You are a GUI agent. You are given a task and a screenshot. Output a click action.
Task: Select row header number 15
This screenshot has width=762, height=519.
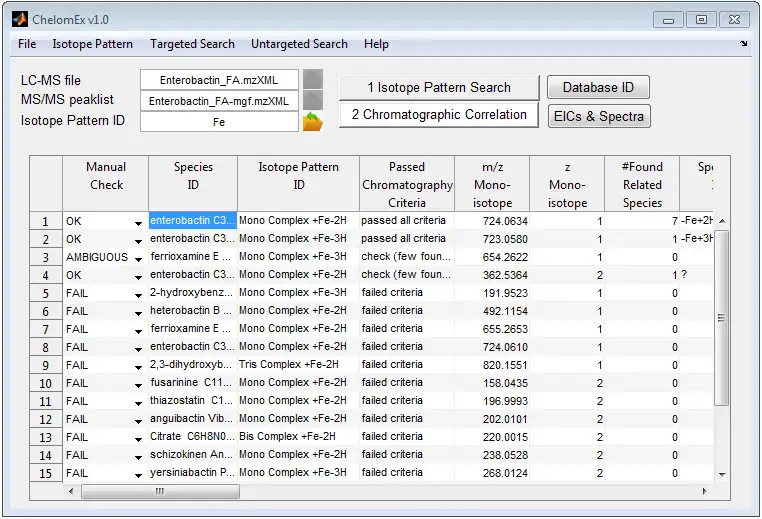click(46, 473)
